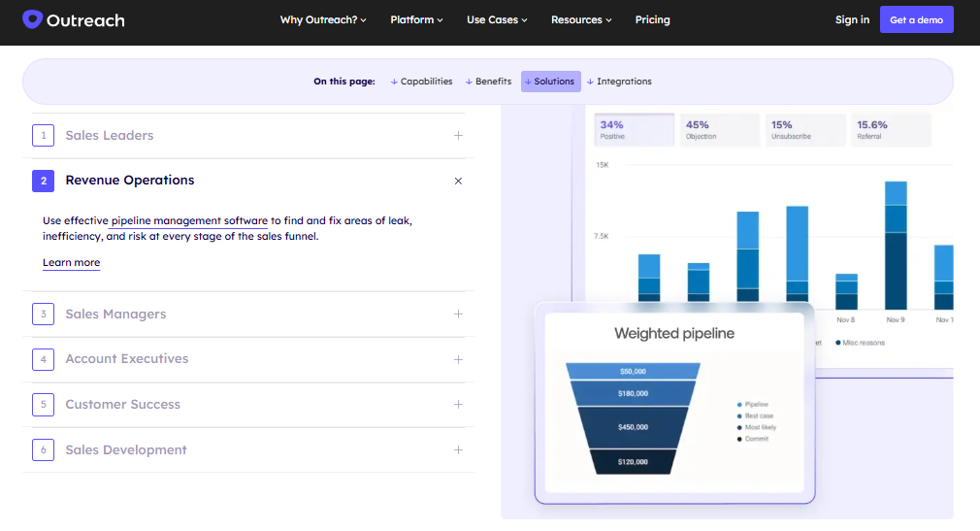The image size is (980, 531).
Task: Click the Learn more link
Action: click(71, 263)
